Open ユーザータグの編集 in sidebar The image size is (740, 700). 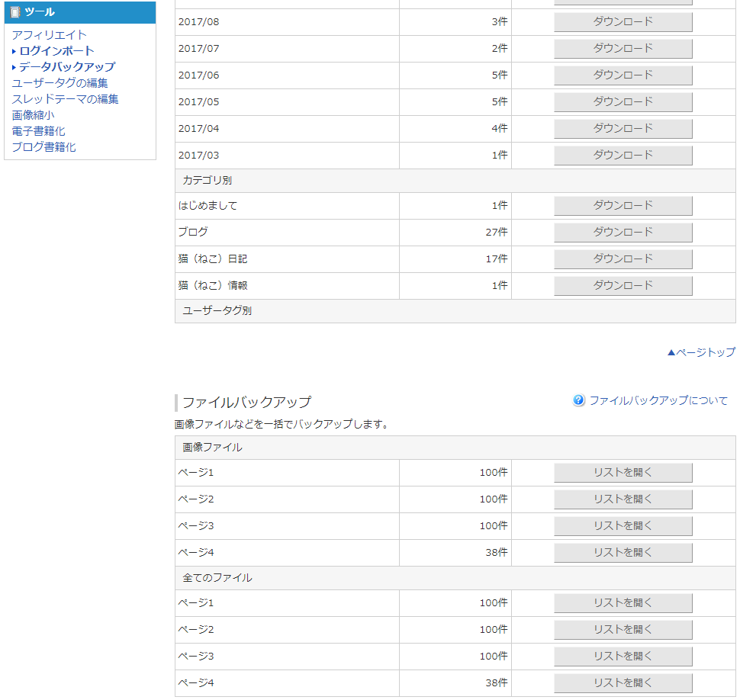(x=60, y=83)
